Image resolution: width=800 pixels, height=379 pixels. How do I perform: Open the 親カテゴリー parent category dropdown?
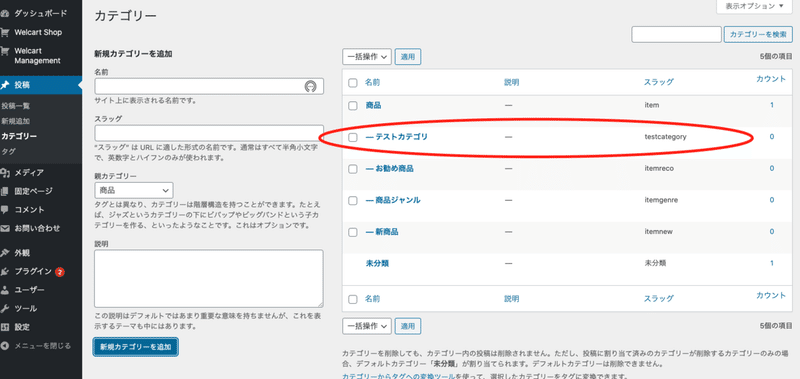134,190
